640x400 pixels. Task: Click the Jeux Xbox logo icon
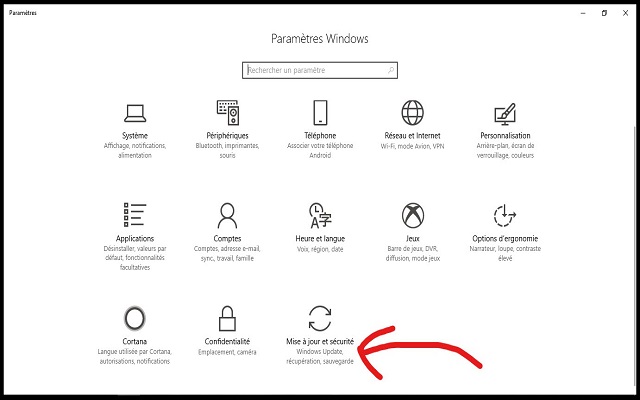(x=412, y=215)
